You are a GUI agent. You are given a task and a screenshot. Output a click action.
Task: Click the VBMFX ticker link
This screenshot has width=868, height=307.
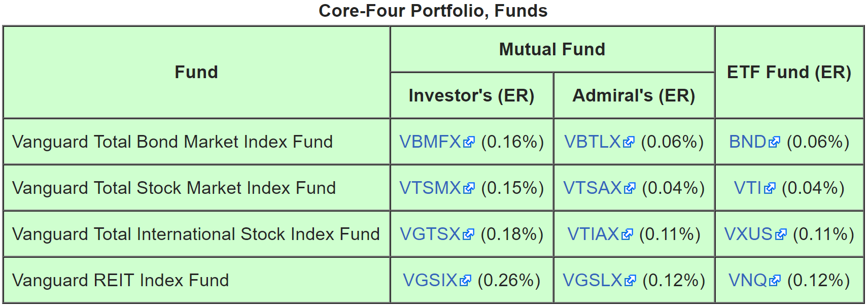point(430,142)
